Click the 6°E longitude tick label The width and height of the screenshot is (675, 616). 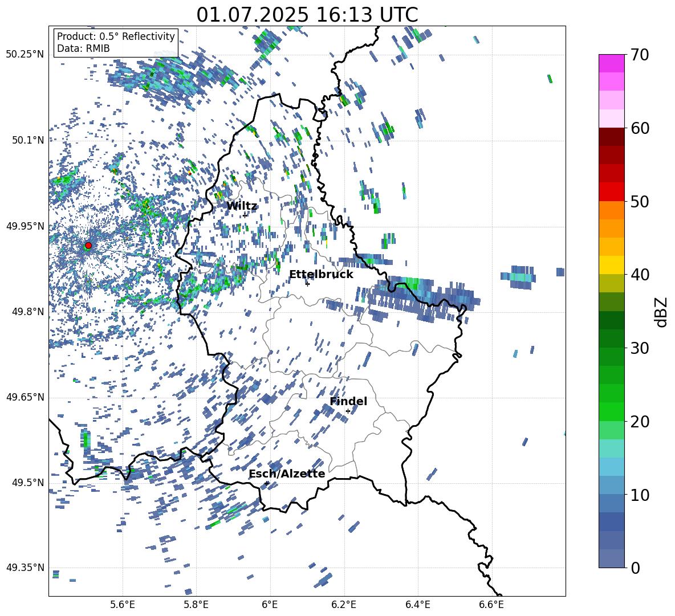[270, 605]
